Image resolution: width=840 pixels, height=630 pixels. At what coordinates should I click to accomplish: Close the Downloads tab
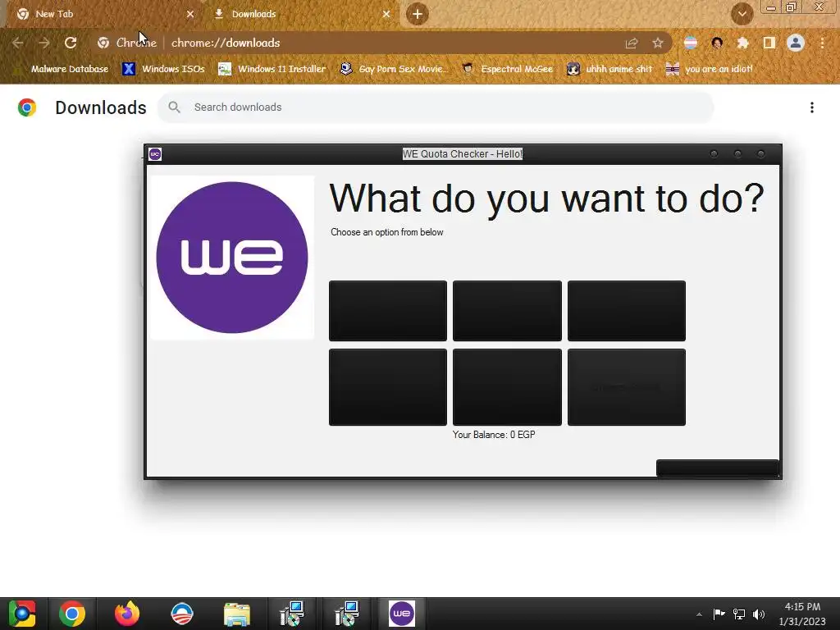386,15
